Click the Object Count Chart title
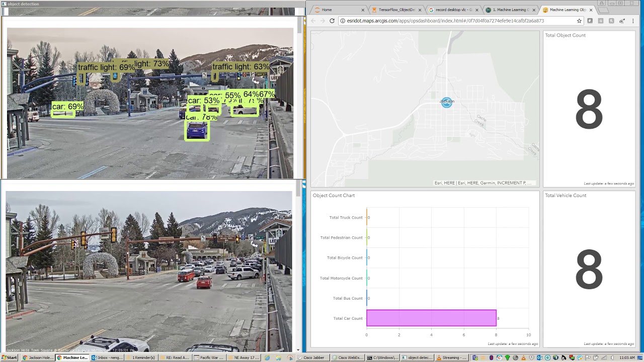 coord(334,196)
